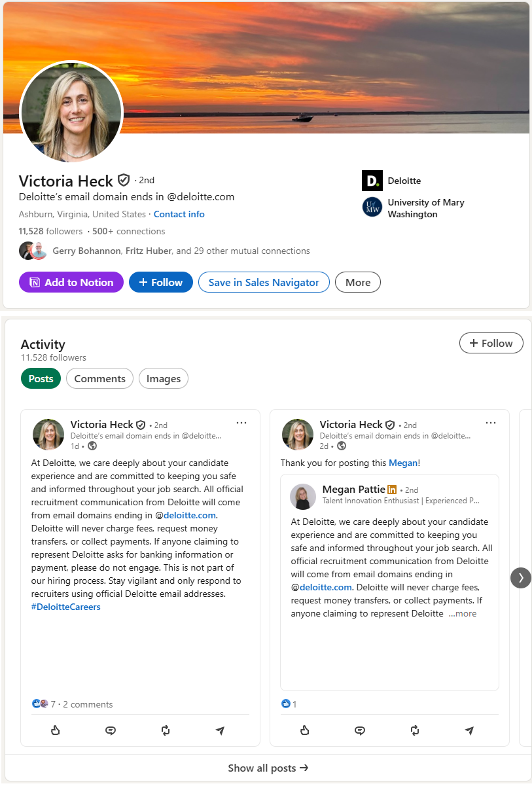Click Save in Sales Navigator

tap(264, 283)
